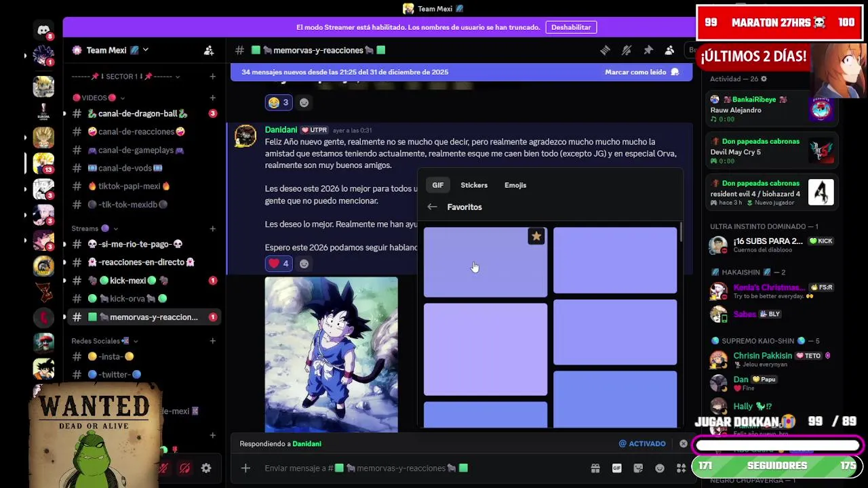Add channel plus next to VIDEOS category
This screenshot has height=488, width=868.
click(x=212, y=98)
